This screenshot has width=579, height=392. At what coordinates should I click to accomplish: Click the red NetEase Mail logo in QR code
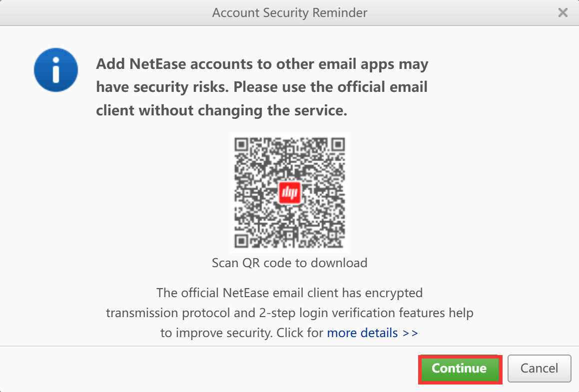290,192
